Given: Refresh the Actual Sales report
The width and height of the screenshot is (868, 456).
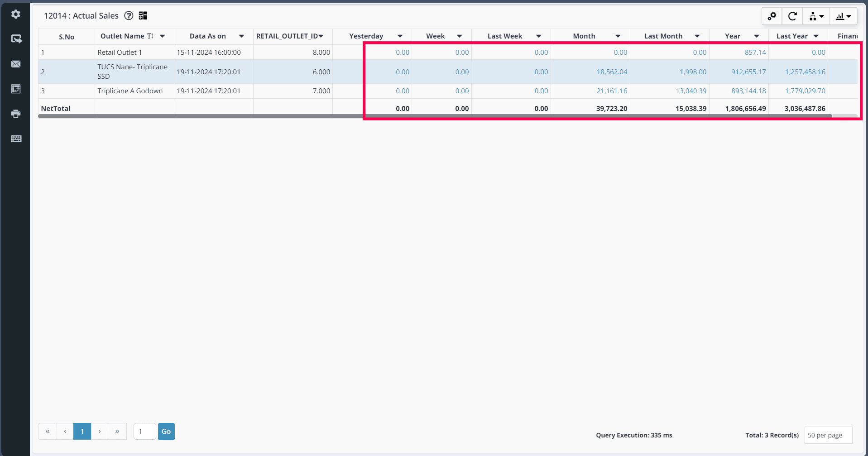Looking at the screenshot, I should pos(792,16).
